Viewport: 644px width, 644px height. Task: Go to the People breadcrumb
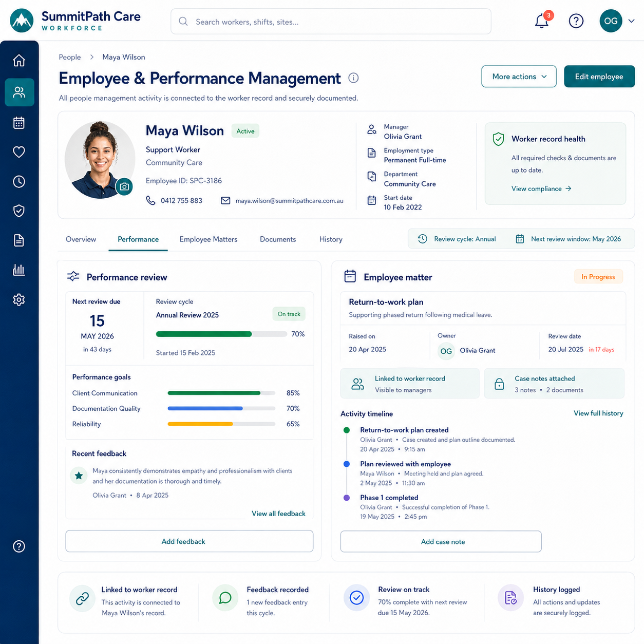click(x=70, y=57)
